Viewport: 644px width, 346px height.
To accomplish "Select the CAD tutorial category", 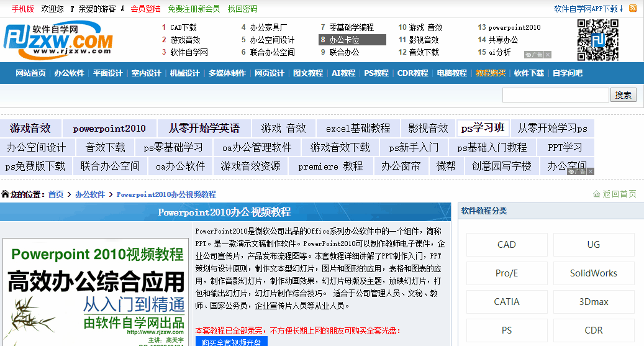I will tap(507, 245).
